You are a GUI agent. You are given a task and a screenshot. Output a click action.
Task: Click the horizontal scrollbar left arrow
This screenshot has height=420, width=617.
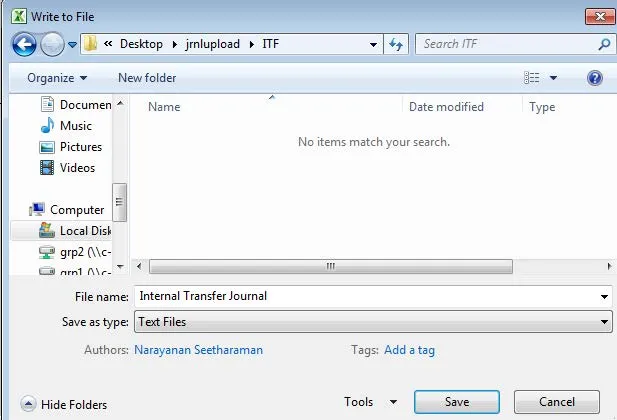click(x=139, y=266)
